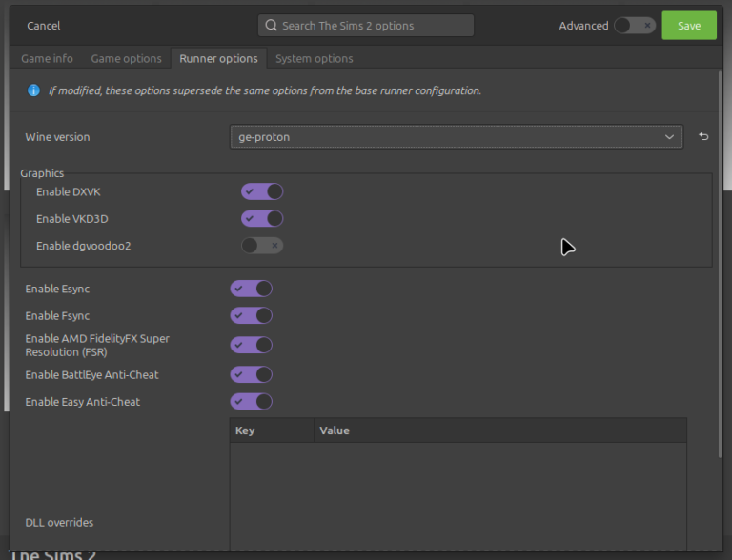The image size is (732, 560).
Task: Open the Wine version dropdown
Action: point(456,137)
